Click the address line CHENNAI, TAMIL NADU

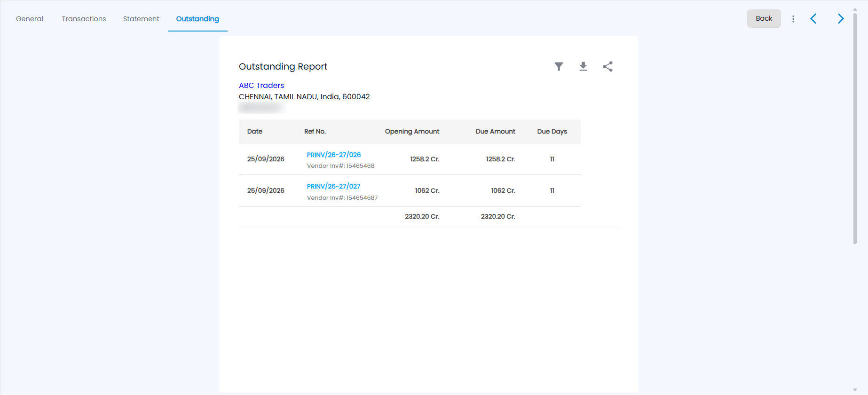tap(304, 96)
